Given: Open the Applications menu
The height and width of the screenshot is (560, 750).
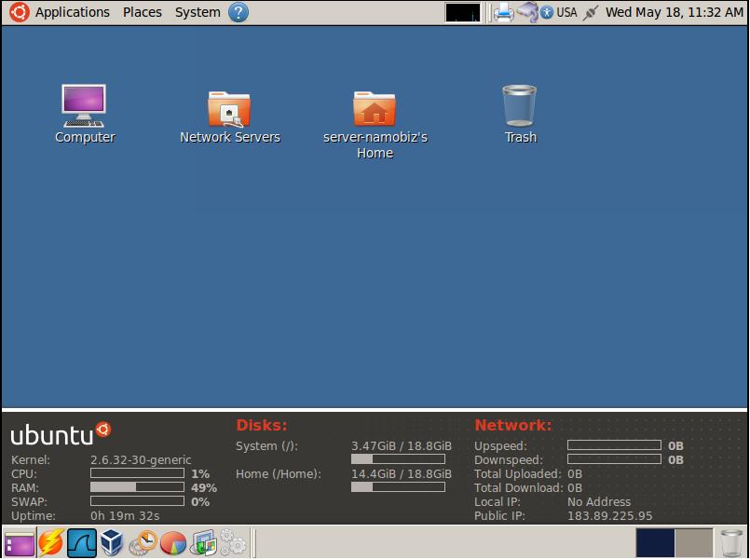Looking at the screenshot, I should click(x=73, y=12).
